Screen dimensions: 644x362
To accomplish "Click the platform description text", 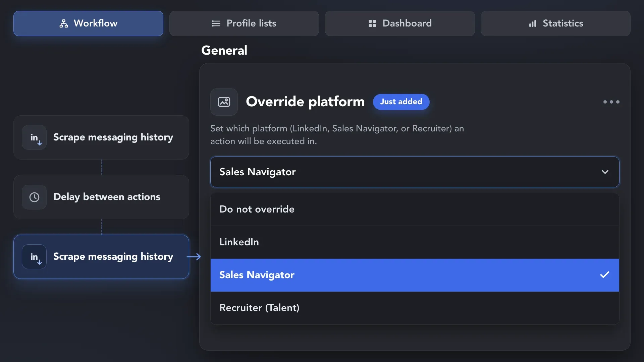I will coord(337,135).
